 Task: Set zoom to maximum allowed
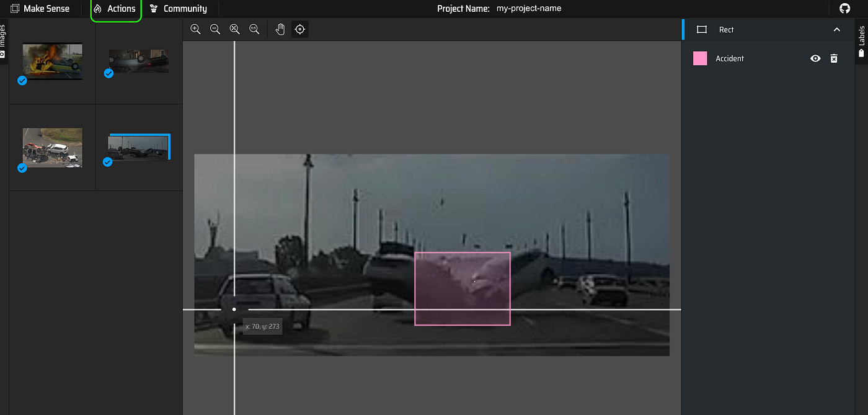(x=254, y=29)
